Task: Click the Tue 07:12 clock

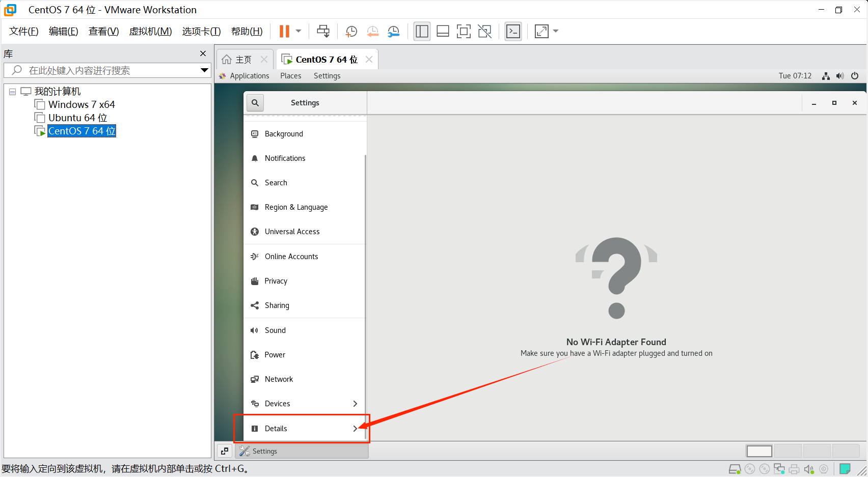Action: [x=795, y=76]
